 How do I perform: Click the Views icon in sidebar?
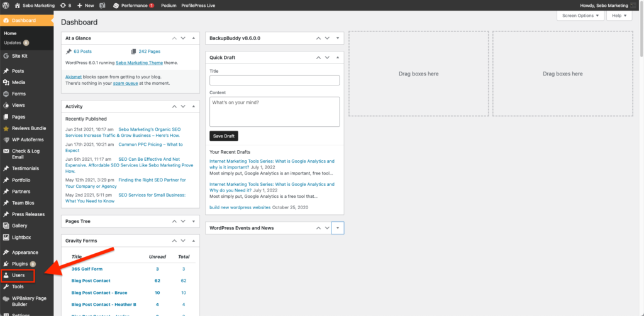[x=6, y=106]
